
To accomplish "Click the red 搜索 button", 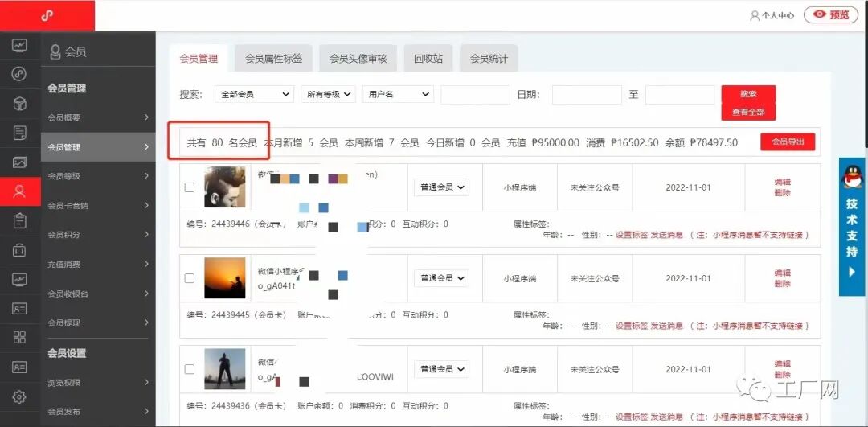I will pos(748,93).
